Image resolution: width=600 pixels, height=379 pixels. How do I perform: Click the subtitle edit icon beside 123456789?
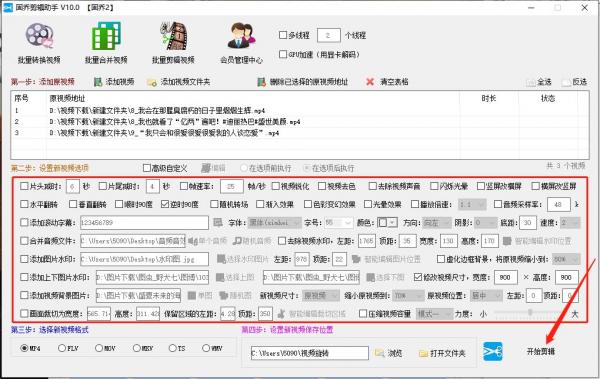(x=218, y=222)
